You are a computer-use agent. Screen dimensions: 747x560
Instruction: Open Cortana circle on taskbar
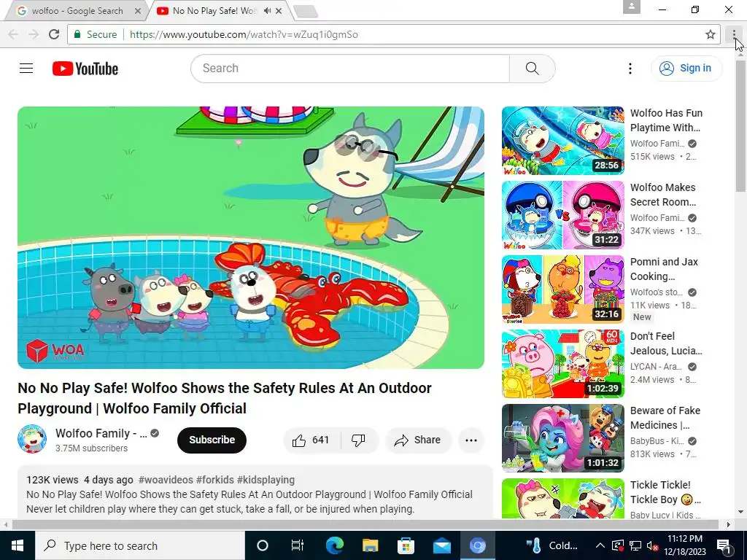point(263,545)
